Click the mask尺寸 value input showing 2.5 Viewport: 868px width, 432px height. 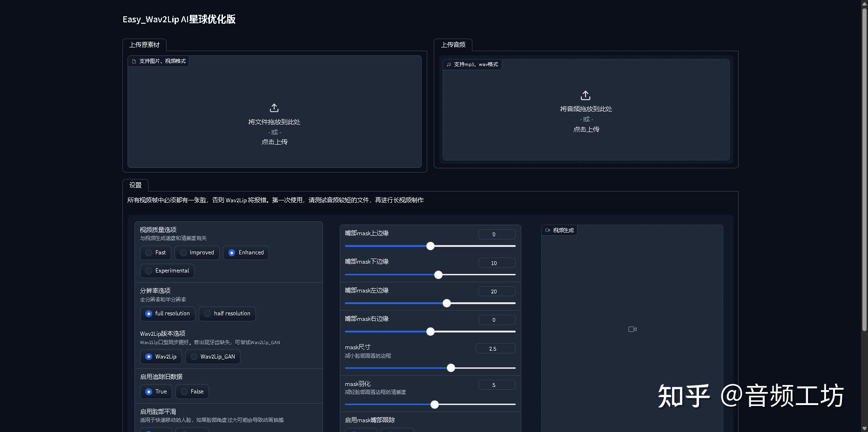[495, 348]
